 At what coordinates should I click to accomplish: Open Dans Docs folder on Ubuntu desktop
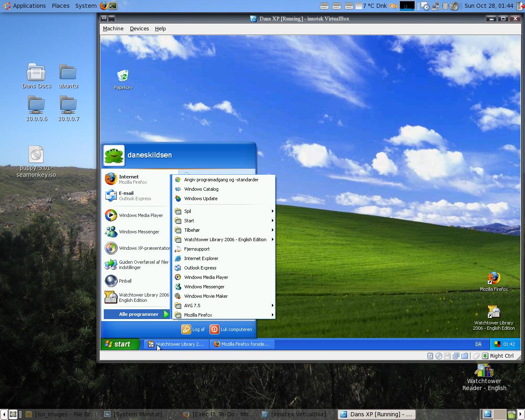coord(37,76)
